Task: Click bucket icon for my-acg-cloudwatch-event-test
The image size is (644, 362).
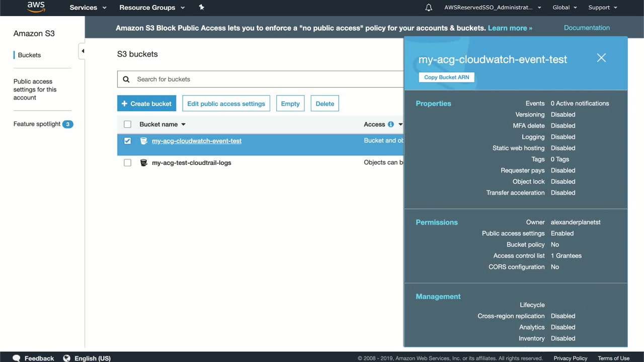Action: click(x=143, y=141)
